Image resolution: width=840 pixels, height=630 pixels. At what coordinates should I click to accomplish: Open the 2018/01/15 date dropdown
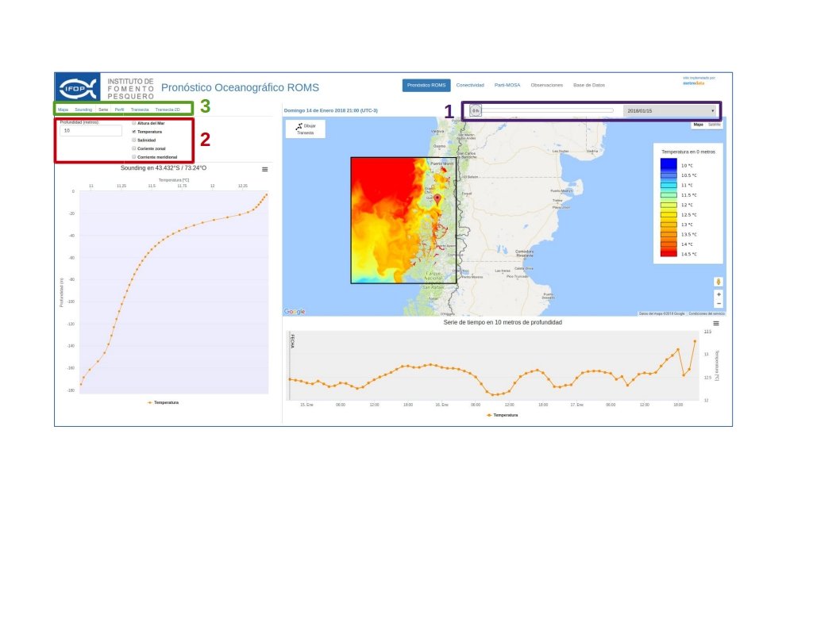tap(671, 110)
